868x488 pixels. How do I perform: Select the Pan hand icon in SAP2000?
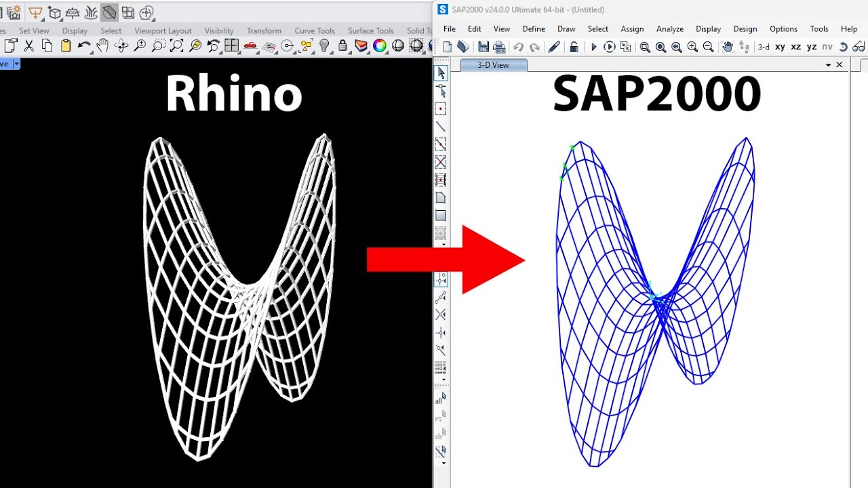click(728, 47)
